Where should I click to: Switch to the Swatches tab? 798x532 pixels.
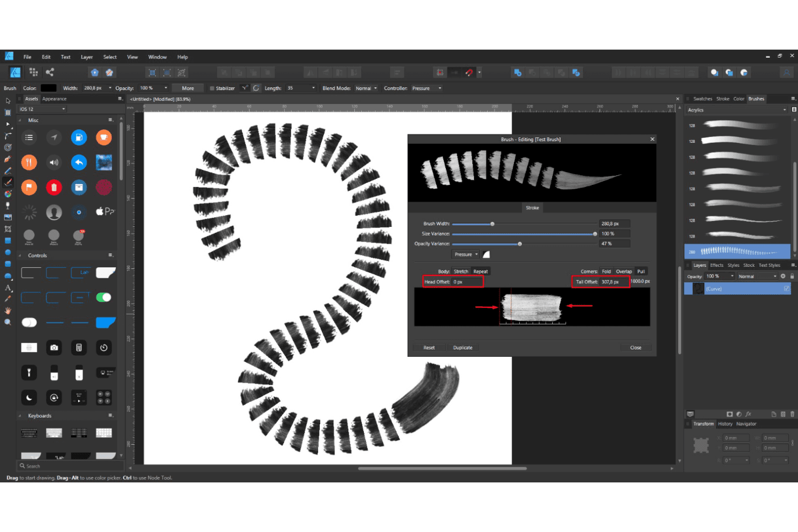(x=703, y=99)
